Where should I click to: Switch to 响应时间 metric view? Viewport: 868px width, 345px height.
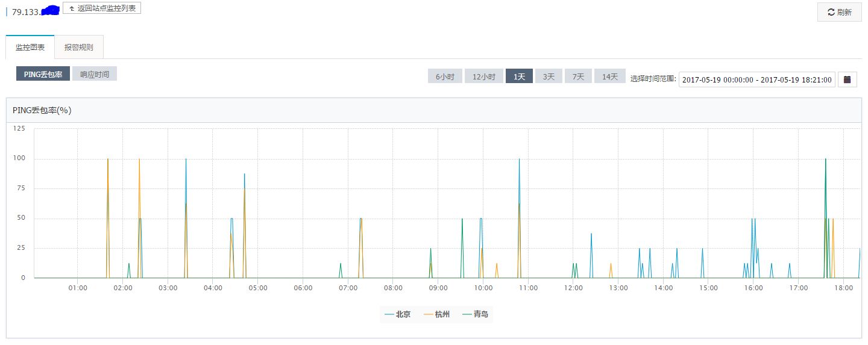pyautogui.click(x=95, y=74)
